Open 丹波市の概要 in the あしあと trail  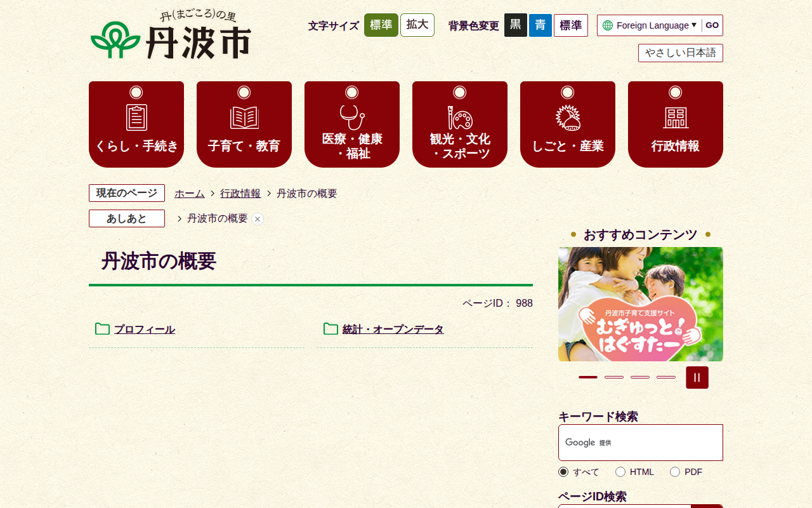(x=218, y=218)
